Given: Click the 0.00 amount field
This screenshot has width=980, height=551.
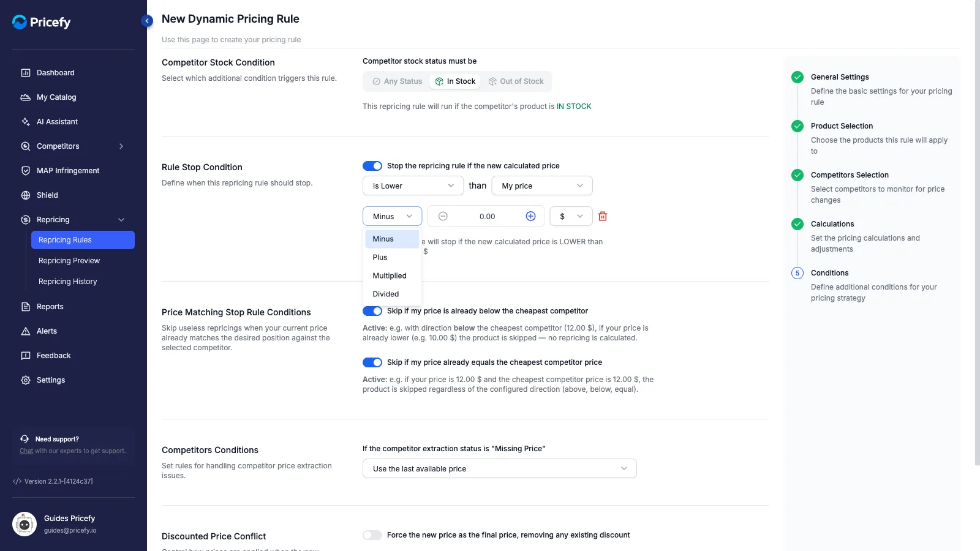Looking at the screenshot, I should click(x=487, y=216).
